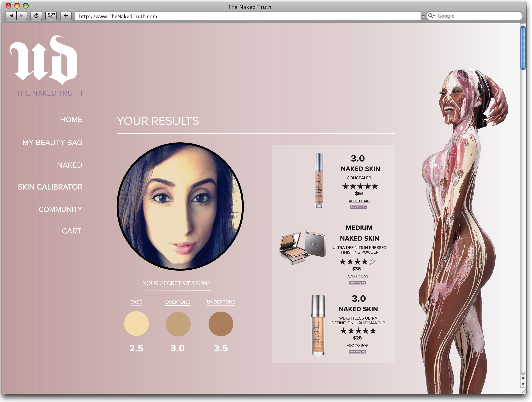Click the concealer tube product image
Screen dimensions: 532x402
pos(319,181)
